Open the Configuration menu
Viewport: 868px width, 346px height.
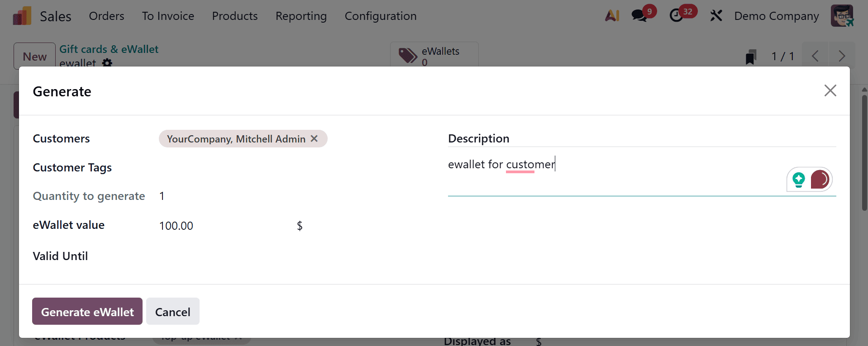click(x=380, y=16)
